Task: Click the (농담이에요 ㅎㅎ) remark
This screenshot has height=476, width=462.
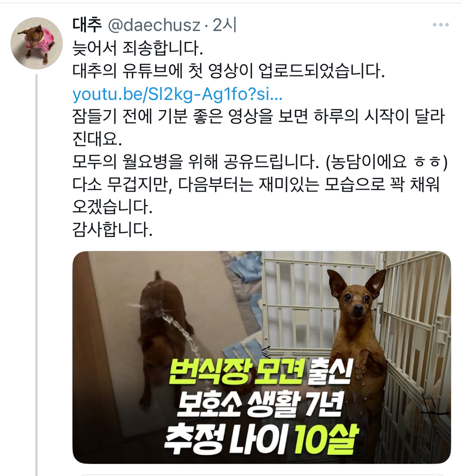Action: [x=387, y=162]
